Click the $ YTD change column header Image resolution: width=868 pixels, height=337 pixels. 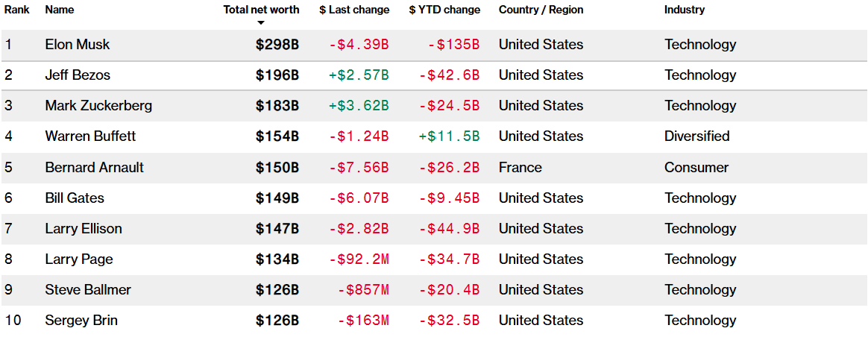(444, 10)
